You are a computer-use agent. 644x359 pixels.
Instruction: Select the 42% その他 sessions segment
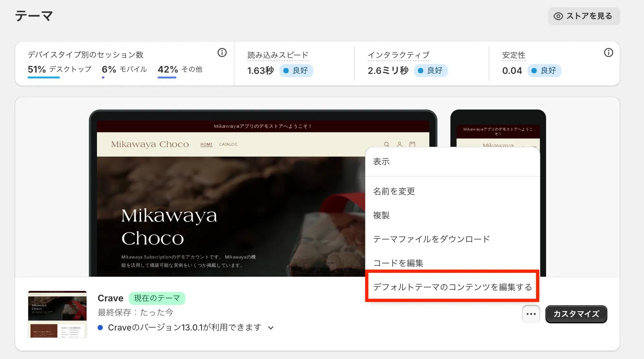(180, 69)
